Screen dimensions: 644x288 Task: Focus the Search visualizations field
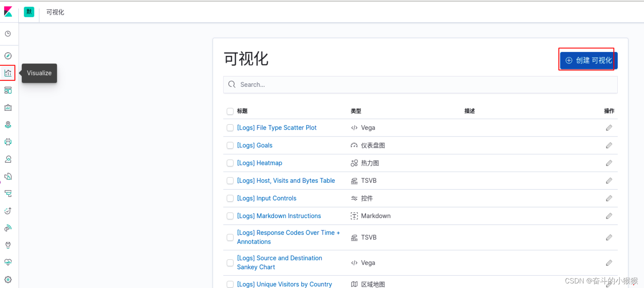pos(420,85)
